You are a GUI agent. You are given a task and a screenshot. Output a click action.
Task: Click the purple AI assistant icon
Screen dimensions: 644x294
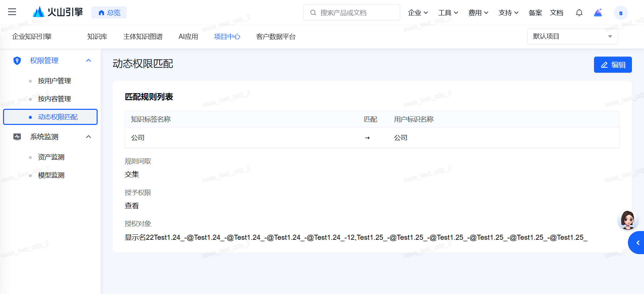tap(598, 13)
